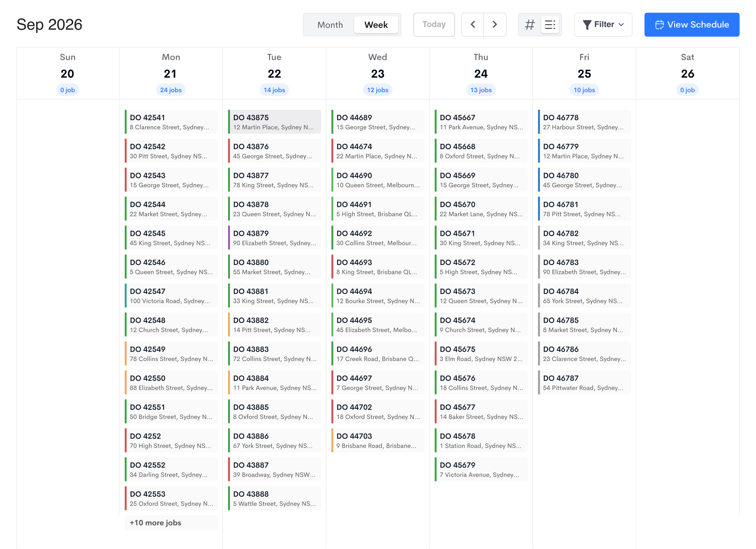The image size is (756, 549).
Task: Open job DO 43888 on Wattle Street
Action: tap(274, 498)
